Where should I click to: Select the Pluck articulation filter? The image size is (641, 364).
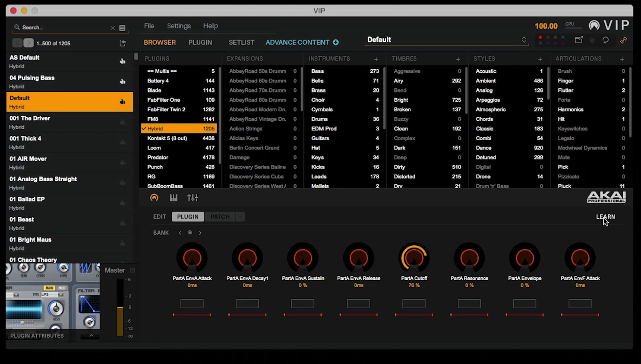click(x=591, y=186)
